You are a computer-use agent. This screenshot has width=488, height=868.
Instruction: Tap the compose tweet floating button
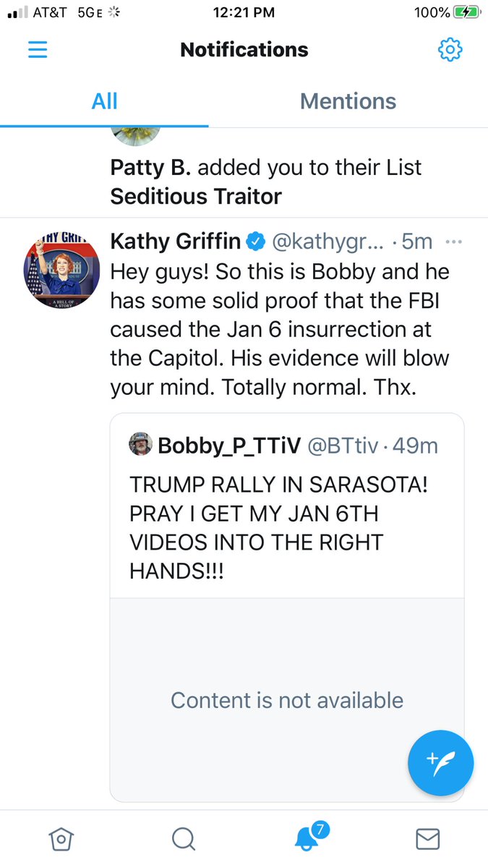(x=440, y=762)
